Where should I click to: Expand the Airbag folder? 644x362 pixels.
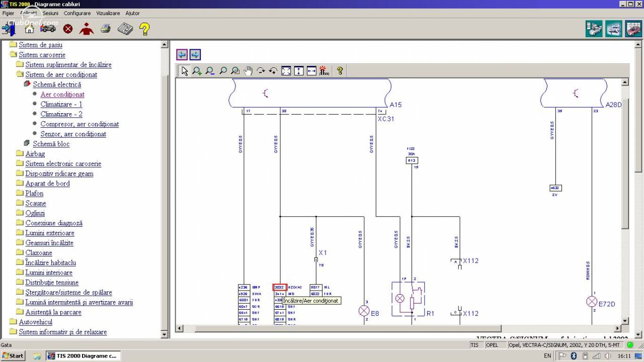(35, 154)
